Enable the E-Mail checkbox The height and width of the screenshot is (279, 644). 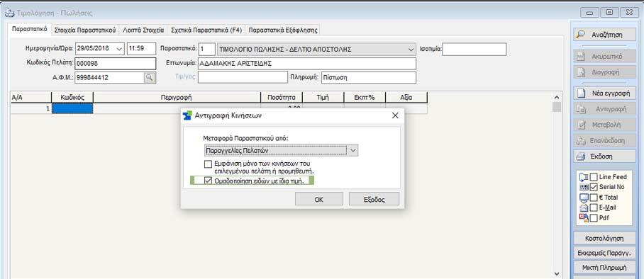[x=594, y=207]
